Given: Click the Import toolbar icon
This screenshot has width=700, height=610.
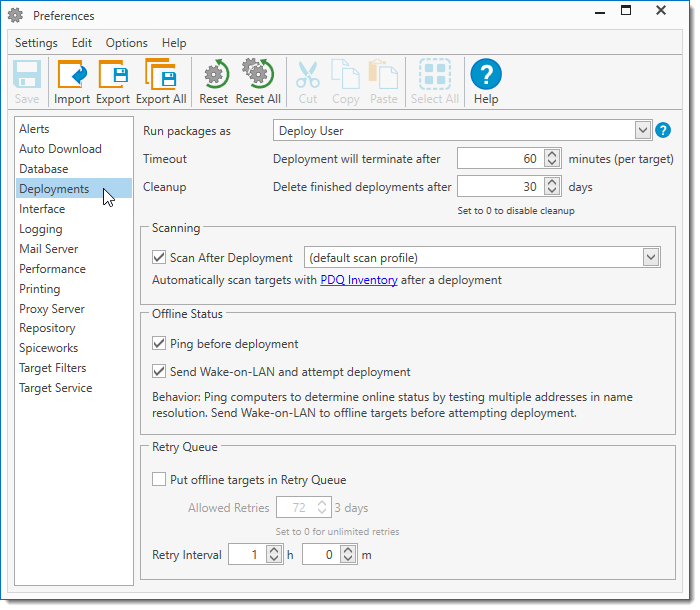Looking at the screenshot, I should point(71,76).
